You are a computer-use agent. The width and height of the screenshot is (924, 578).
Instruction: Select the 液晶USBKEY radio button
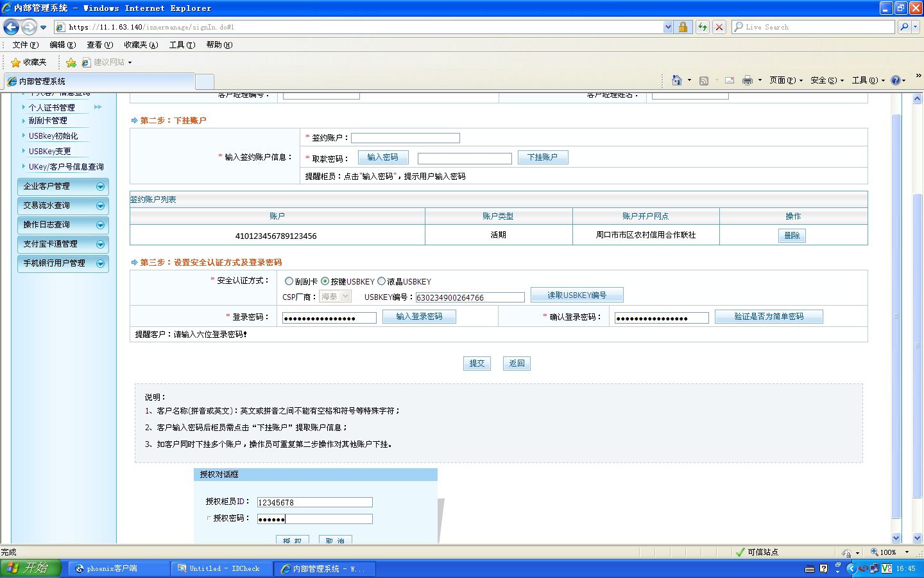click(x=381, y=281)
